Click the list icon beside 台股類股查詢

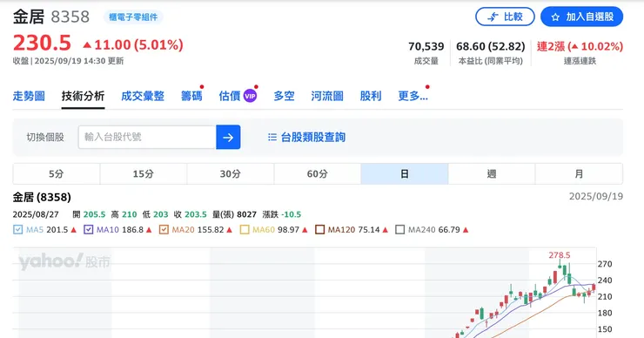272,137
